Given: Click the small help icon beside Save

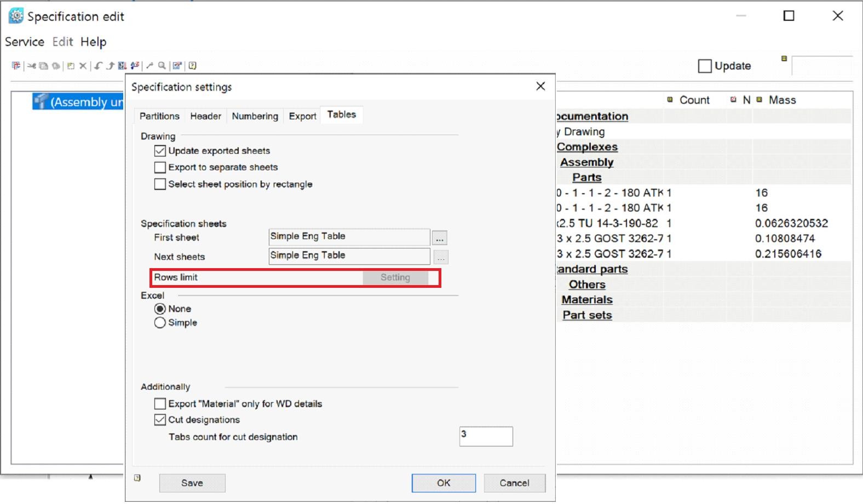Looking at the screenshot, I should pos(137,478).
